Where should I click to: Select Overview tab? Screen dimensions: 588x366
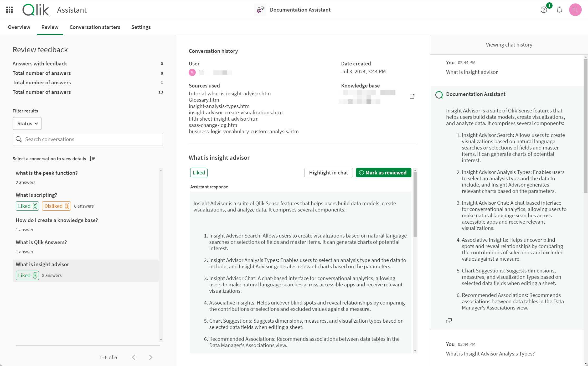click(x=19, y=27)
